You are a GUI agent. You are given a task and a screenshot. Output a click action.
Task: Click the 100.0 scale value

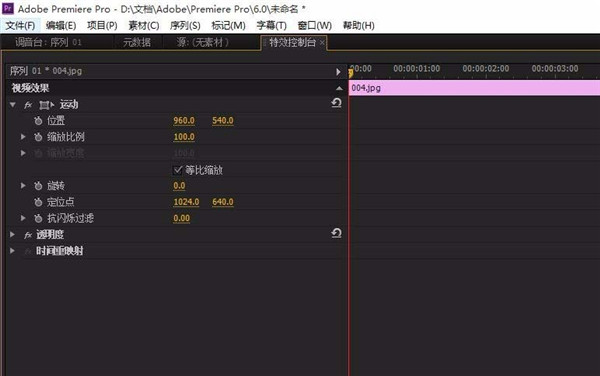point(184,137)
